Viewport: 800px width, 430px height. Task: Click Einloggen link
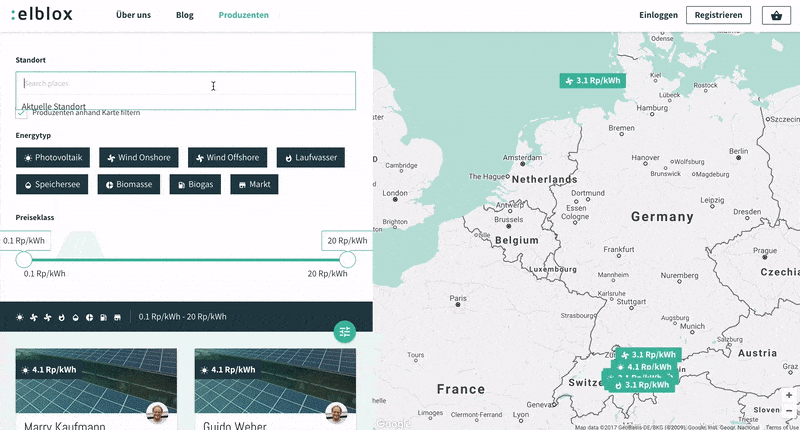coord(658,15)
